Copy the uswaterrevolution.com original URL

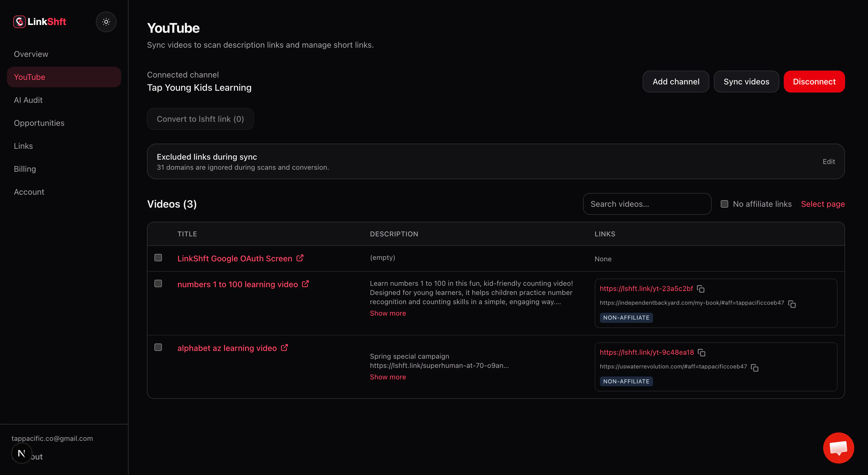[755, 368]
